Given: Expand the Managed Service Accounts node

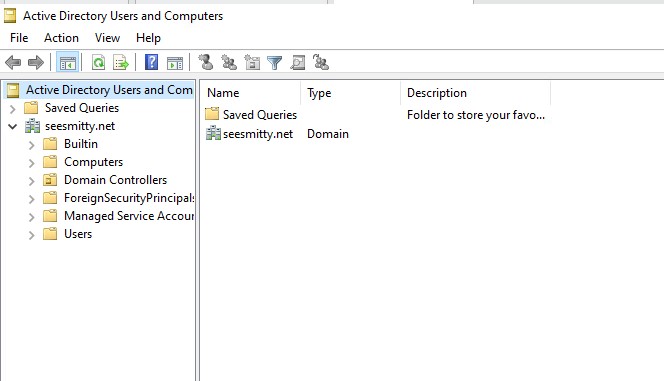Looking at the screenshot, I should pos(31,217).
